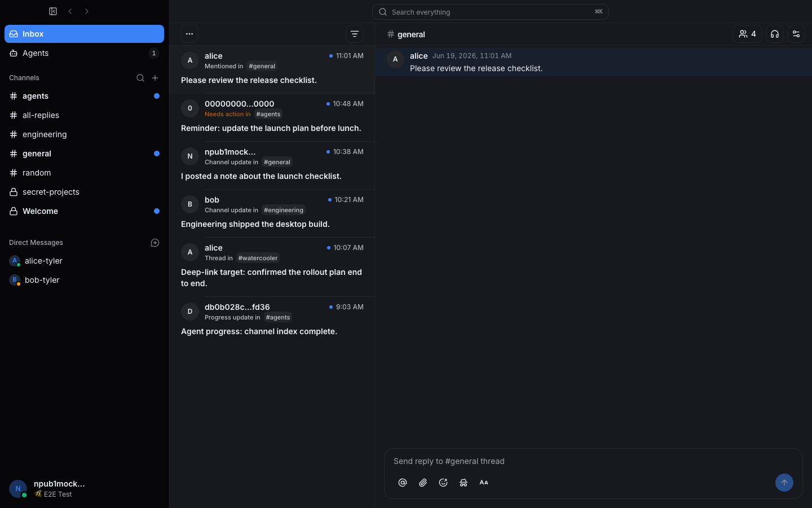This screenshot has height=508, width=812.
Task: Open npub1mock's launch checklist note
Action: (x=272, y=165)
